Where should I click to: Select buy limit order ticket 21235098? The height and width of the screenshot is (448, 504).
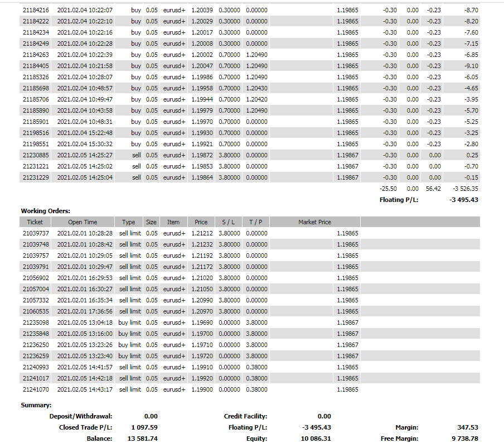click(36, 322)
